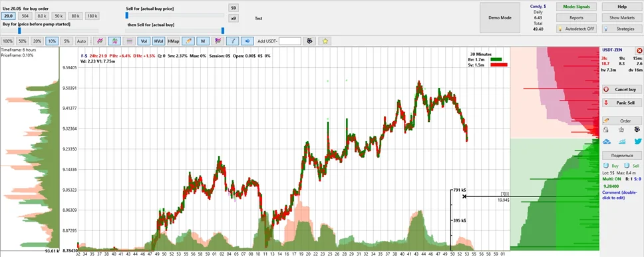Screen dimensions: 644x257
Task: Toggle the Vol volume display
Action: (144, 41)
